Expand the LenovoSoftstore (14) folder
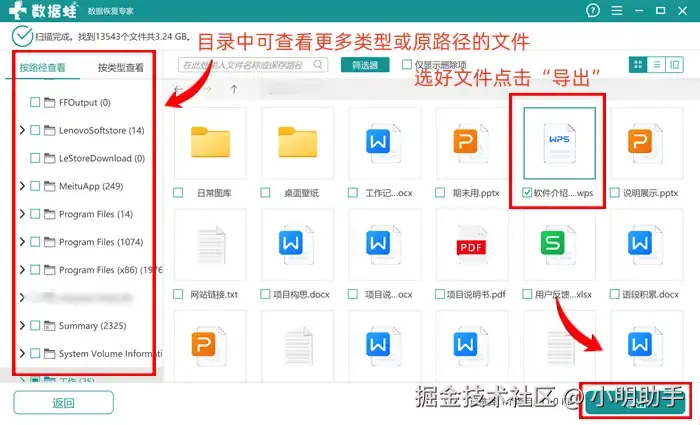The image size is (700, 425). pos(22,130)
